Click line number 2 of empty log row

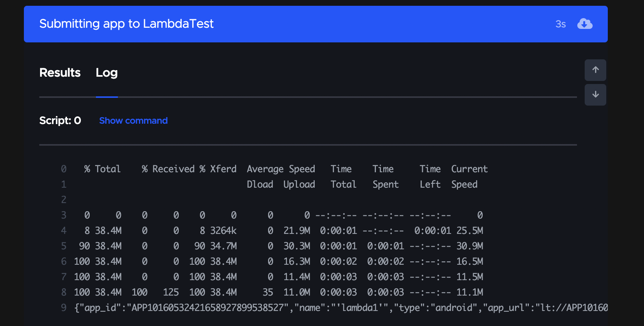pyautogui.click(x=64, y=200)
